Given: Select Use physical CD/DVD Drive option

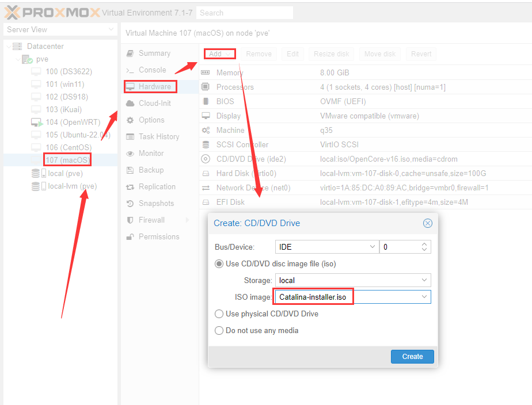Looking at the screenshot, I should coord(219,314).
